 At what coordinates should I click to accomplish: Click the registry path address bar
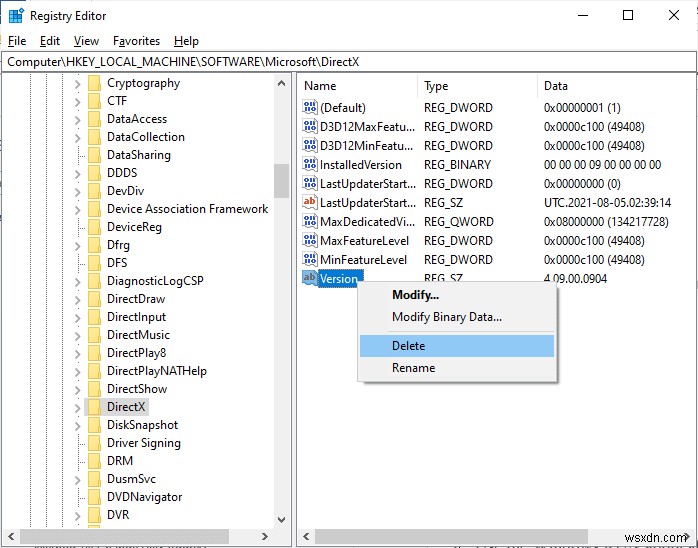tap(349, 62)
